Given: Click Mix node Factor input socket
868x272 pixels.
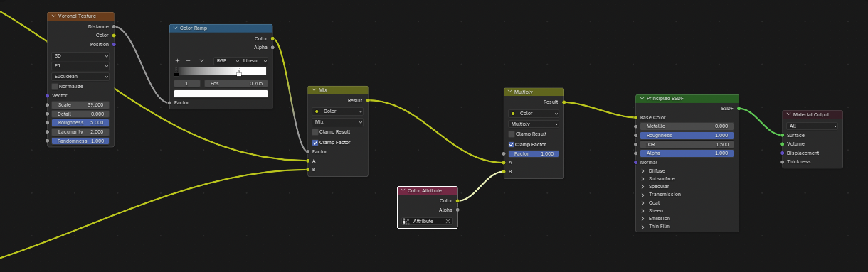Looking at the screenshot, I should coord(308,151).
